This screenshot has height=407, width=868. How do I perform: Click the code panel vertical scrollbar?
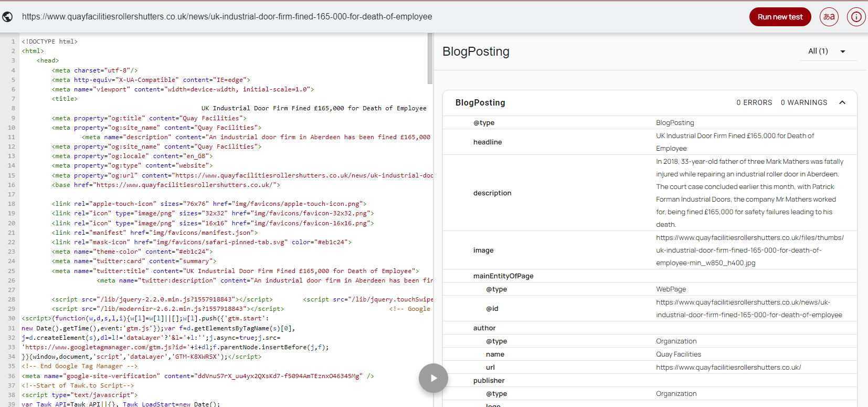point(430,59)
